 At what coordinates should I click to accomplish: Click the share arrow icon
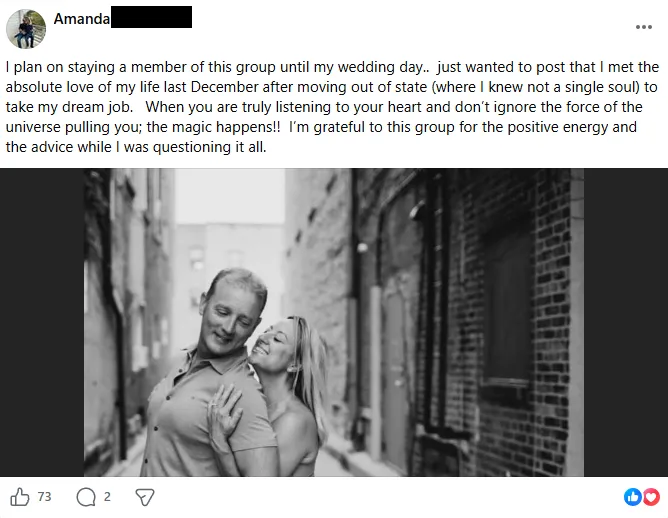(144, 497)
